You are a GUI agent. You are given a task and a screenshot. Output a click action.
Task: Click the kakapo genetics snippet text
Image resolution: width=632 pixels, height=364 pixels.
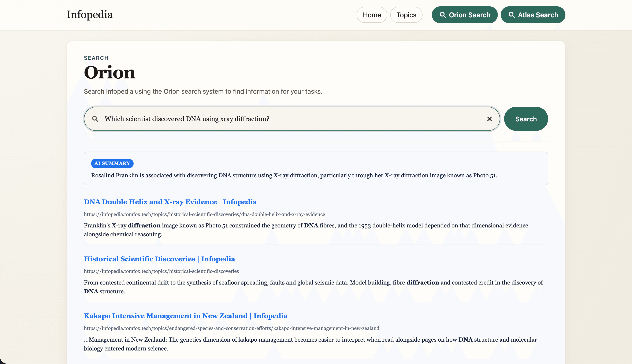(x=310, y=344)
